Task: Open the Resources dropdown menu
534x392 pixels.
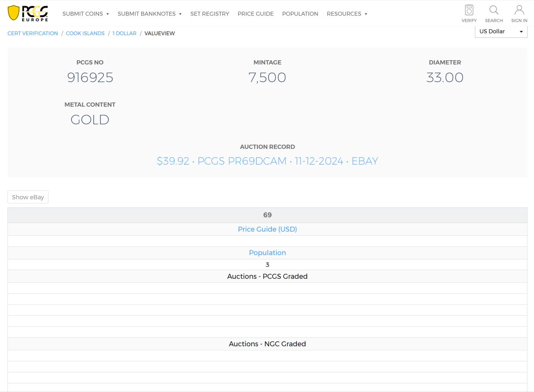Action: click(x=347, y=14)
